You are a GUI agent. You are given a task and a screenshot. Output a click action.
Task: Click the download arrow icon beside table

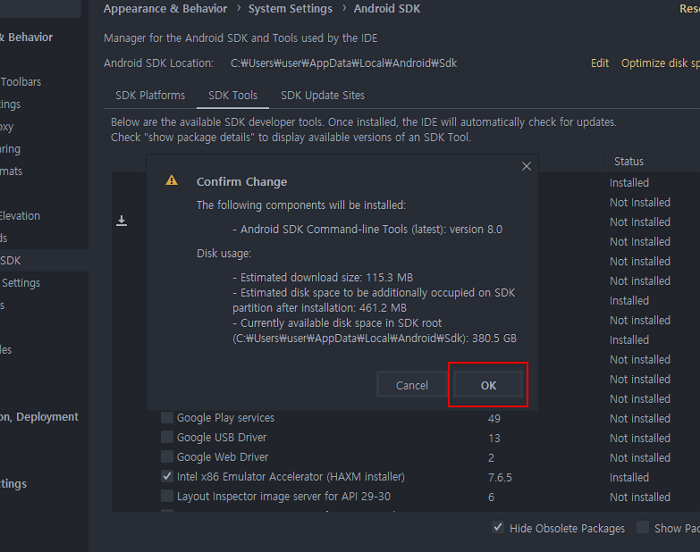[121, 220]
